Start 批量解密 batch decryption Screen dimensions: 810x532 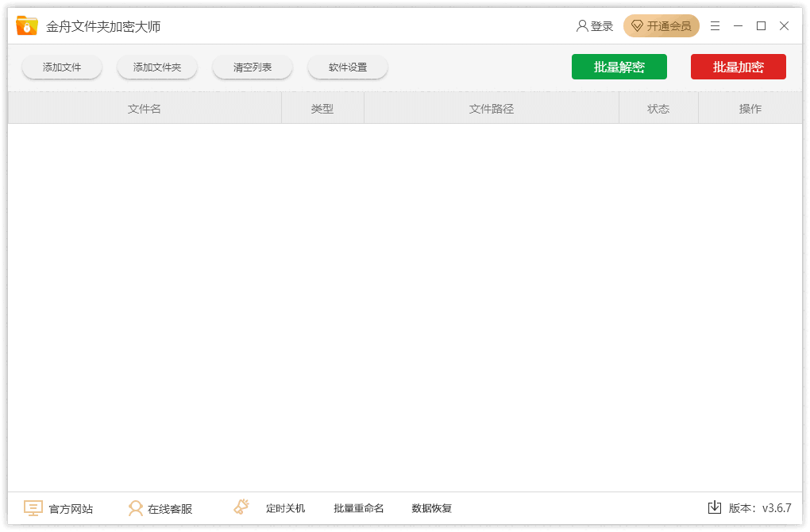tap(619, 67)
